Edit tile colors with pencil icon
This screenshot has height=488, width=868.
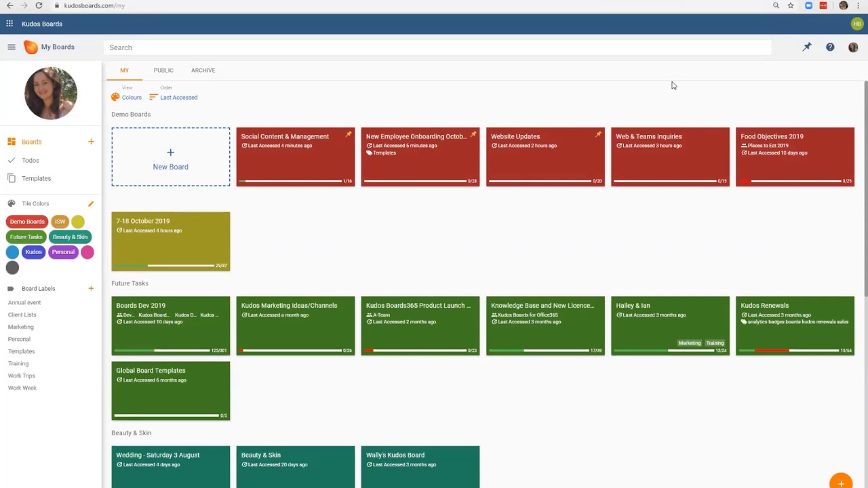click(91, 203)
